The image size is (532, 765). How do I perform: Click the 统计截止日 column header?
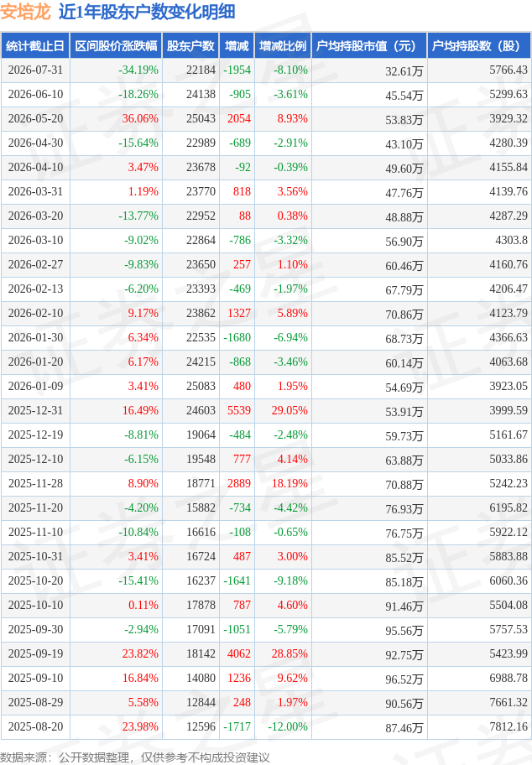click(x=35, y=46)
